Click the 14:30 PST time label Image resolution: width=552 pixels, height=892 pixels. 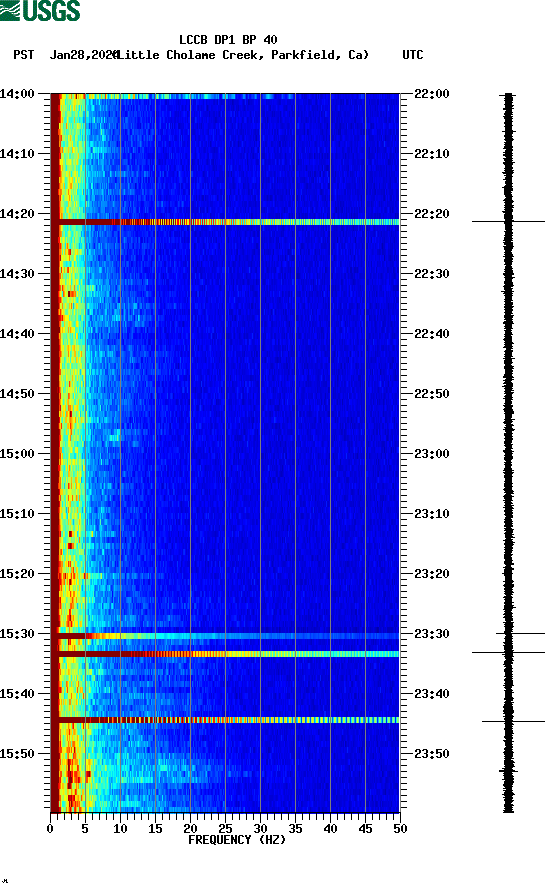(x=17, y=274)
